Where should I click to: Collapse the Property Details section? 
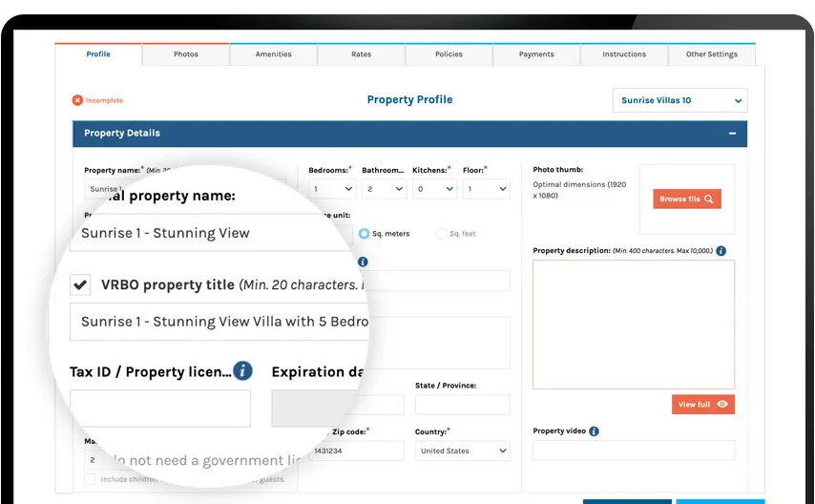732,134
